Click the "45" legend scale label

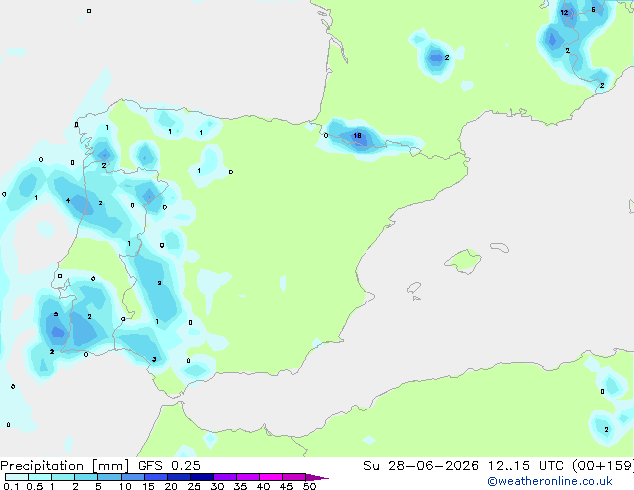286,486
